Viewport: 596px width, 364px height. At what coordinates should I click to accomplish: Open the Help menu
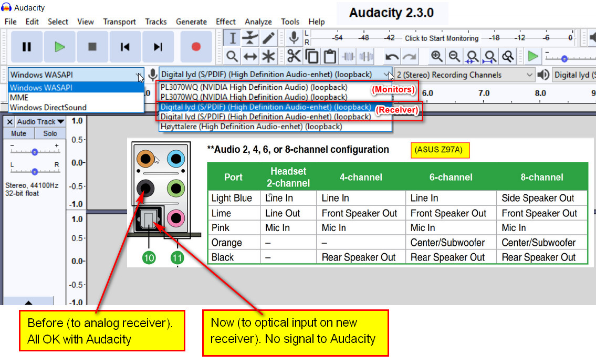(x=316, y=22)
